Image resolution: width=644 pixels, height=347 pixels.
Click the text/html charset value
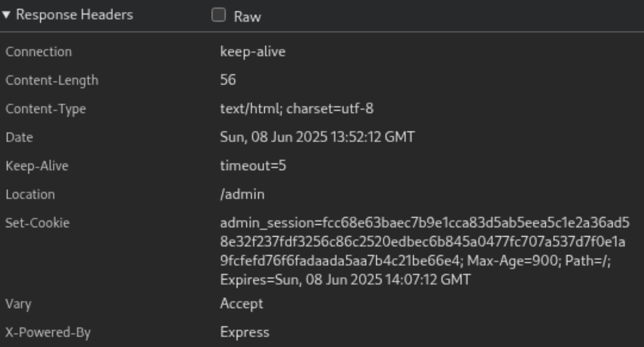click(297, 109)
